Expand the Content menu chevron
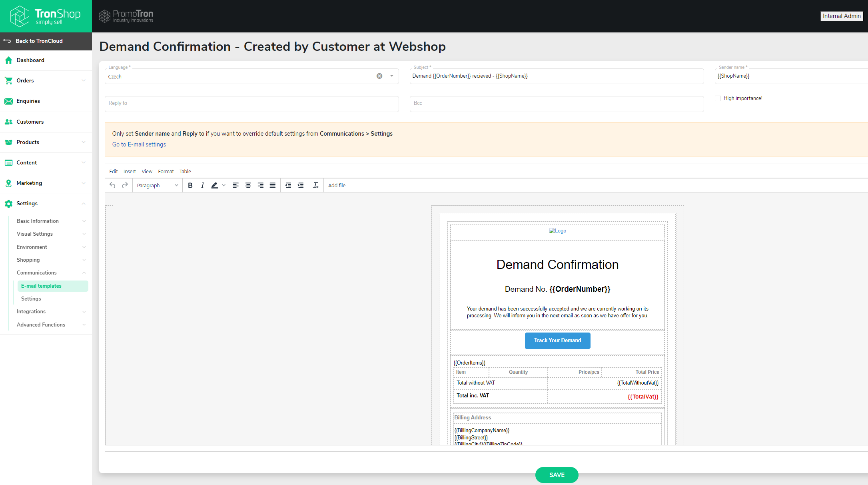This screenshot has width=868, height=485. [x=84, y=162]
